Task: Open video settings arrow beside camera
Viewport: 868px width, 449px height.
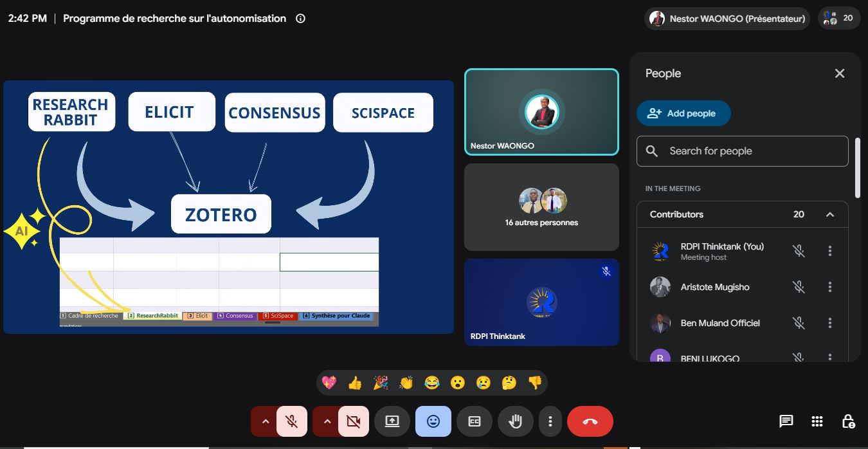Action: coord(325,421)
